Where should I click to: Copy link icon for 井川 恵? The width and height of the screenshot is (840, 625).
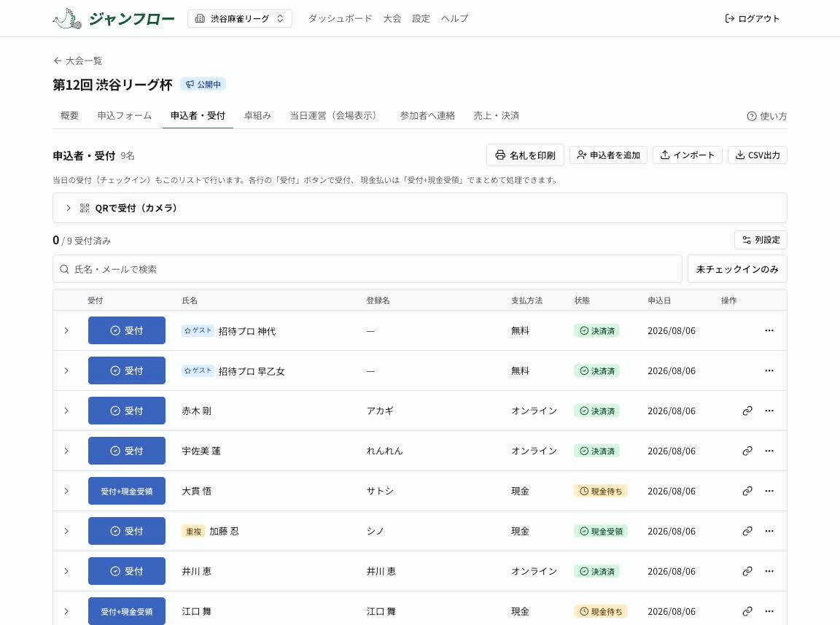pyautogui.click(x=747, y=572)
